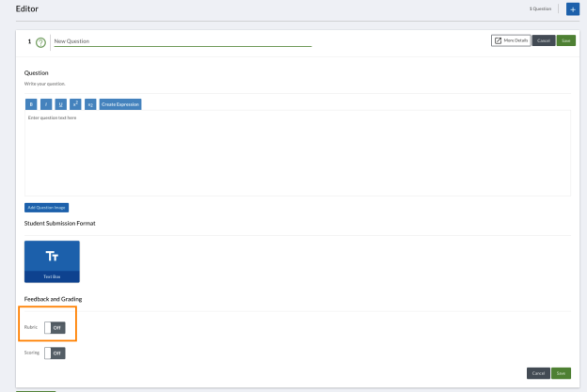This screenshot has width=587, height=392.
Task: Click the More Details pencil icon
Action: (x=498, y=40)
